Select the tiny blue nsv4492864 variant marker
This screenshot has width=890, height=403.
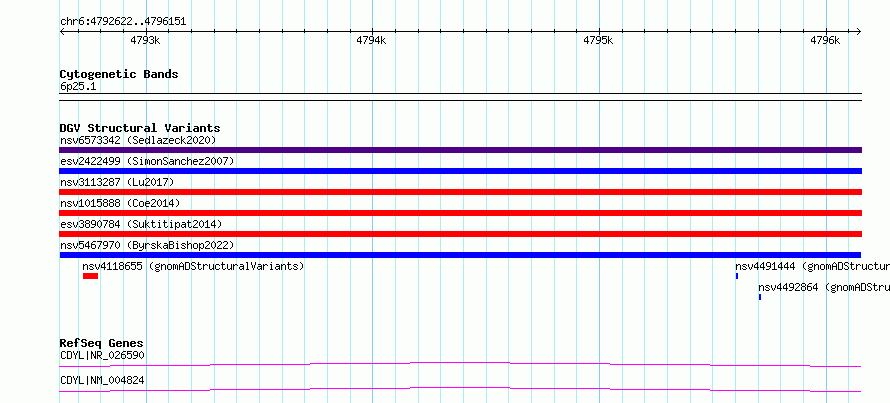(x=760, y=297)
